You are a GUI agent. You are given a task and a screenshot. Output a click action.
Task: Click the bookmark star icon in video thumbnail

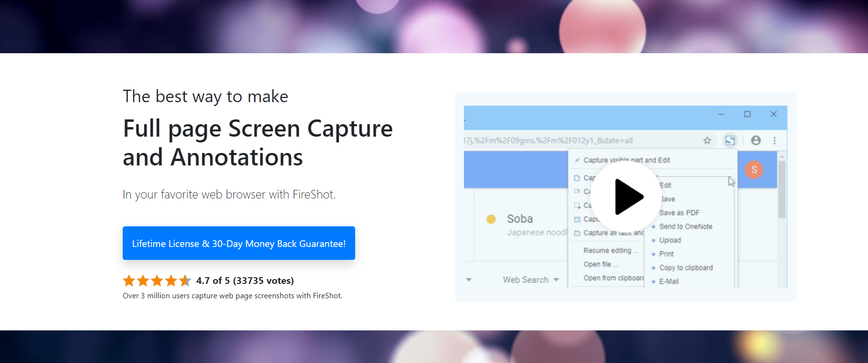tap(707, 141)
